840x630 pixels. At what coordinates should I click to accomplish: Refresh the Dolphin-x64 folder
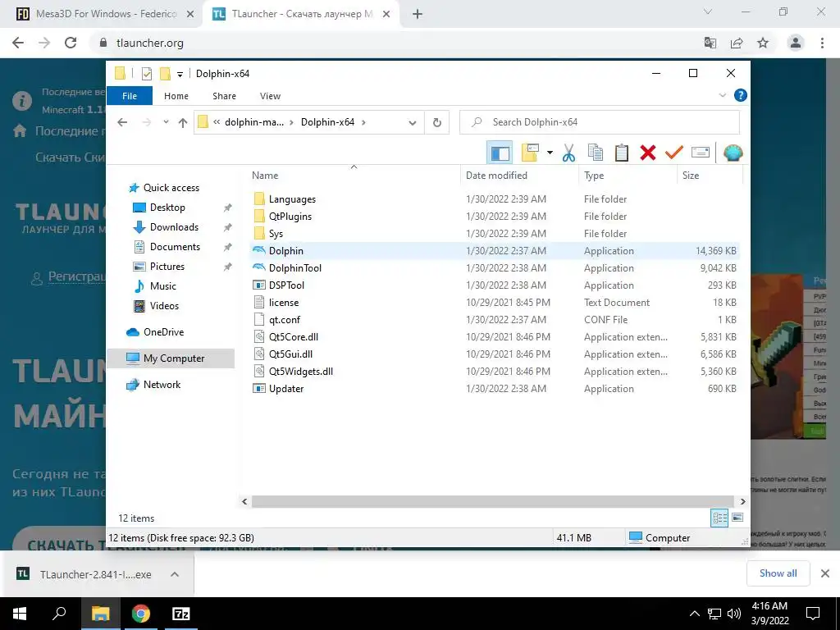tap(437, 123)
